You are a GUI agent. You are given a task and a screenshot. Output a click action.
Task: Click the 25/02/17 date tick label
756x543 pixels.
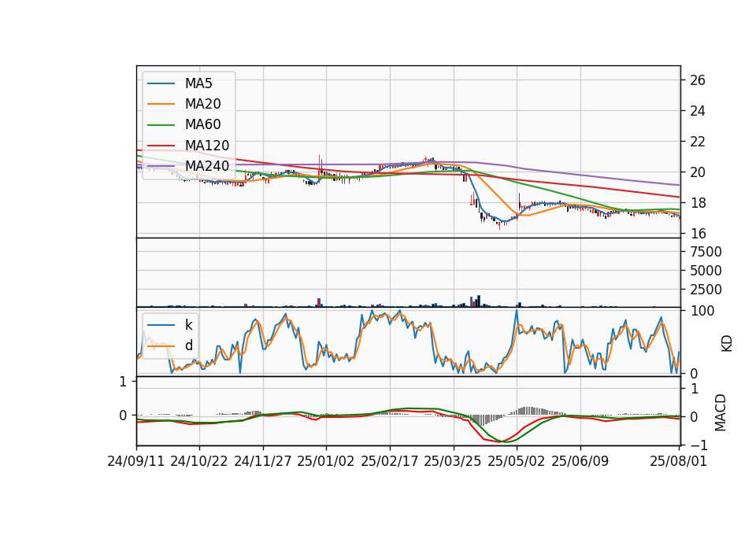(390, 462)
